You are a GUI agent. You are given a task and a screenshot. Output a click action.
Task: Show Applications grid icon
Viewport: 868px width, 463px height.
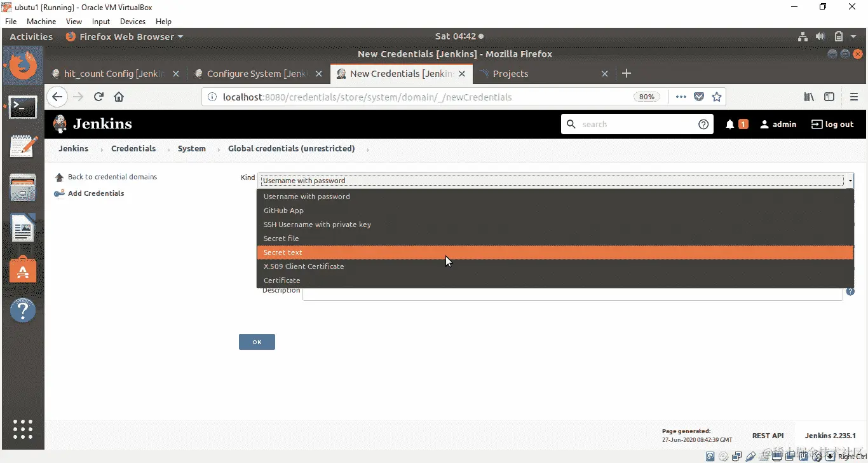tap(23, 429)
